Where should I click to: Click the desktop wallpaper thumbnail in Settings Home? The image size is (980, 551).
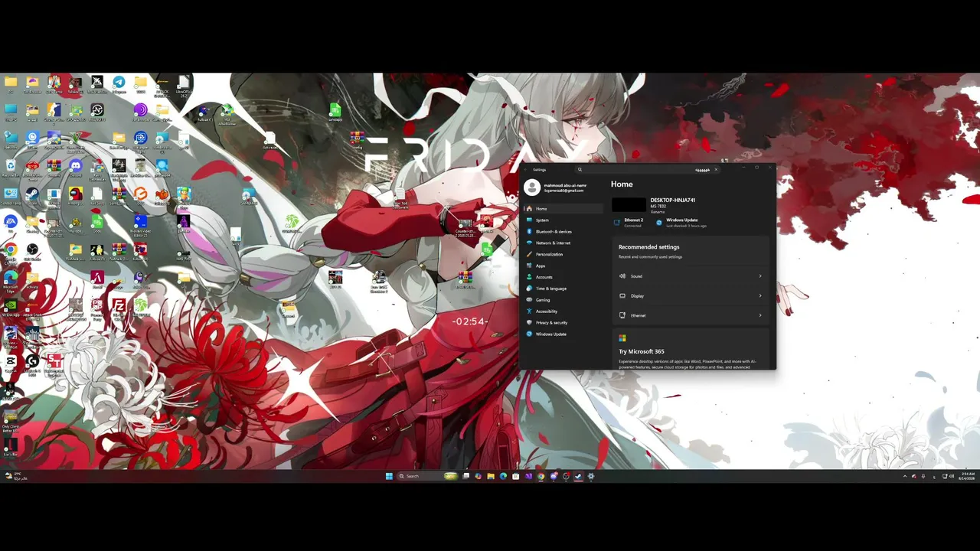click(629, 204)
